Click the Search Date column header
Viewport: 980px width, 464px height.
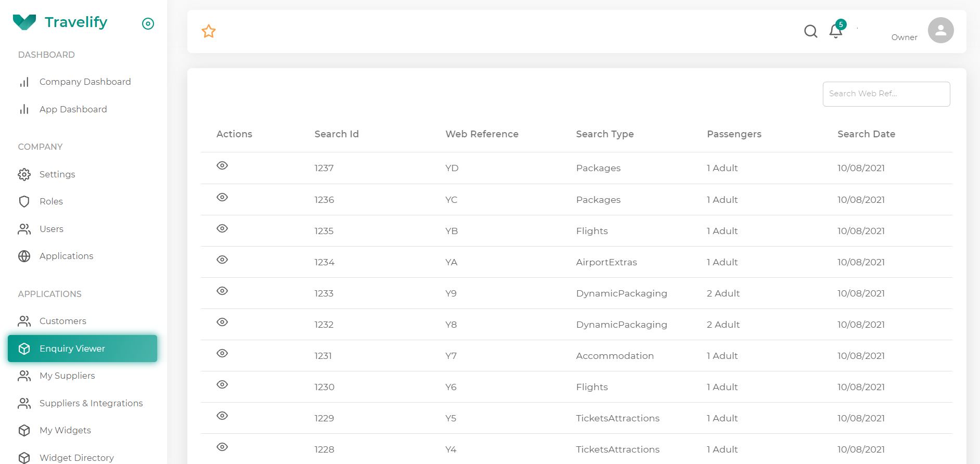[x=866, y=134]
